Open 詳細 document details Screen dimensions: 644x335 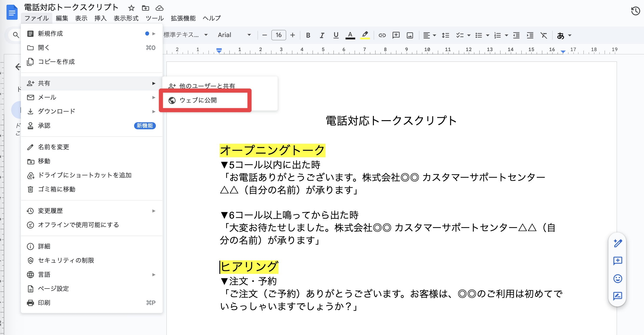pyautogui.click(x=92, y=246)
